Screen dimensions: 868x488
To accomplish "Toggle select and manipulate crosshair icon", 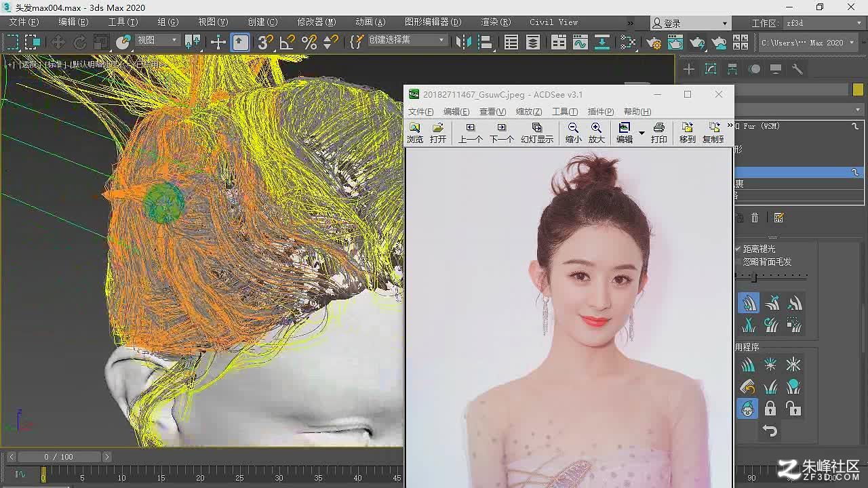I will coord(218,43).
